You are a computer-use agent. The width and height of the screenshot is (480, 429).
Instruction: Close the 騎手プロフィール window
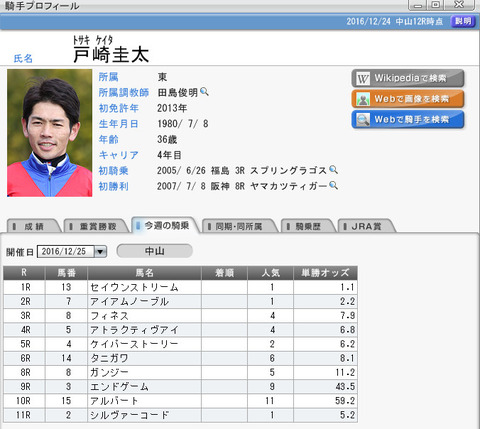pos(459,5)
